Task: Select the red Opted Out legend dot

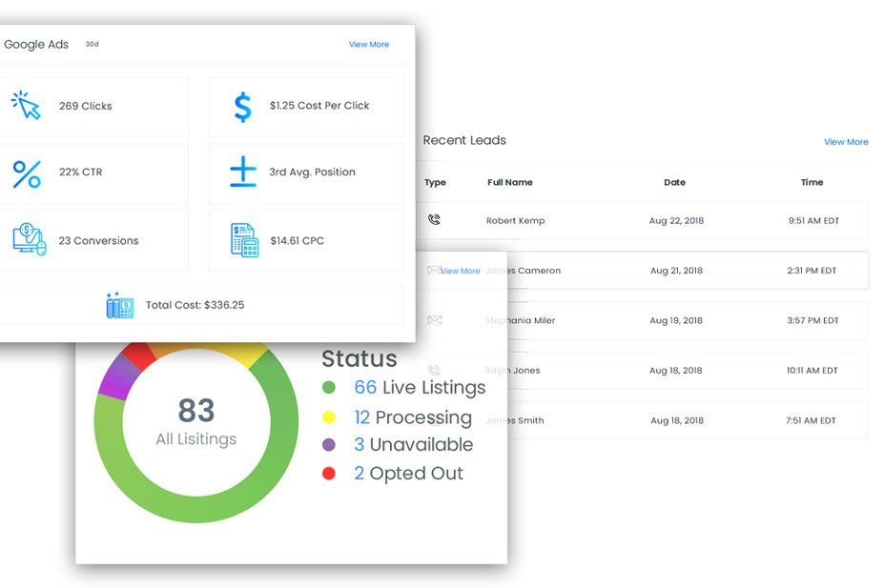Action: [329, 473]
